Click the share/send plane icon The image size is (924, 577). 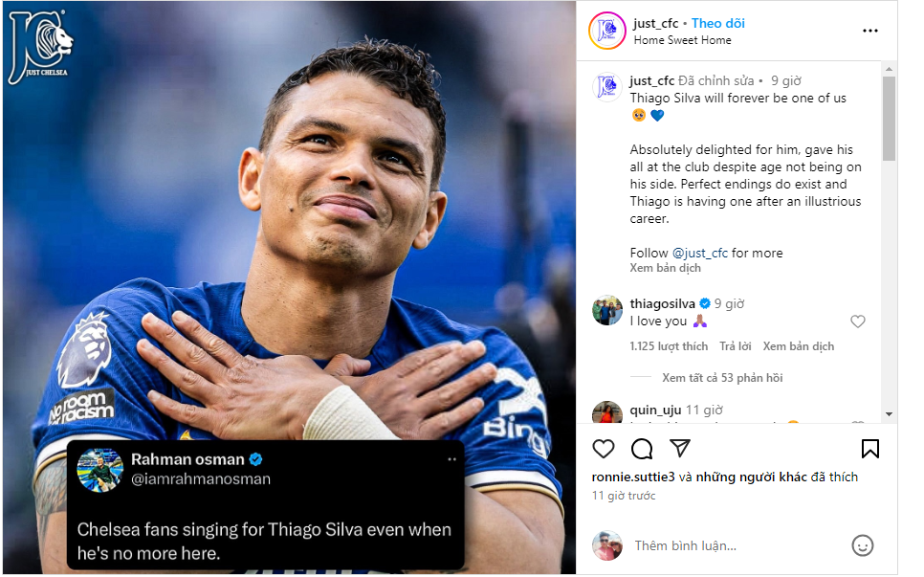(x=679, y=448)
